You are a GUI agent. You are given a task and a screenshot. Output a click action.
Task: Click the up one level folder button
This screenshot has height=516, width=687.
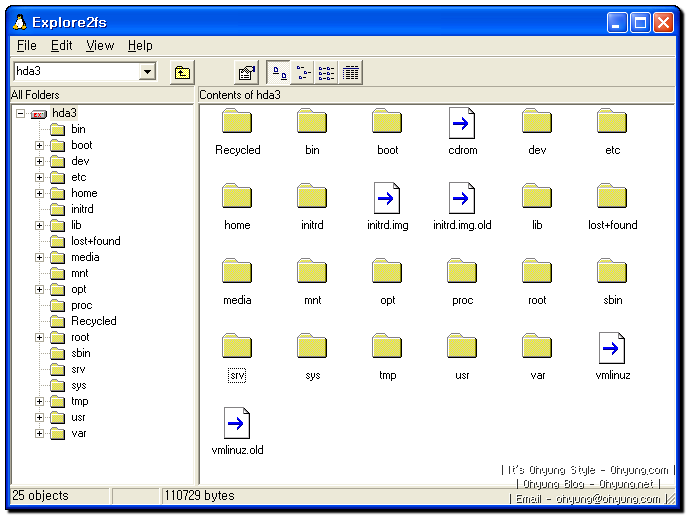[x=182, y=72]
